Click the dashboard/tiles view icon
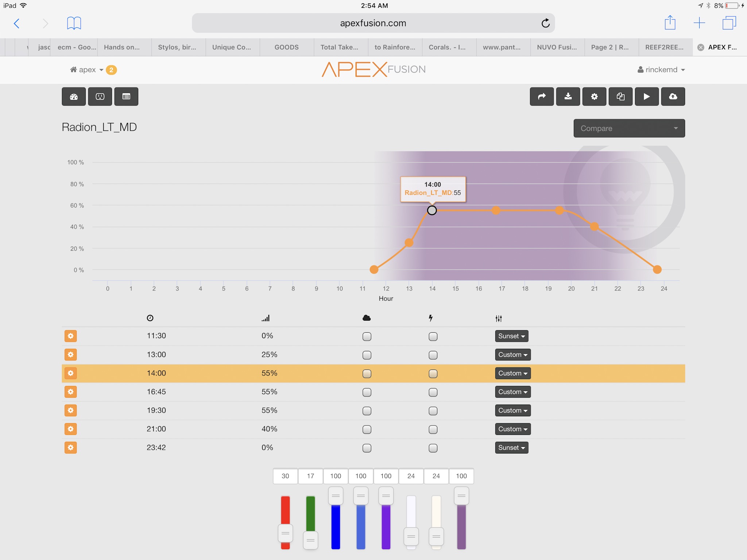Viewport: 747px width, 560px height. click(x=72, y=96)
